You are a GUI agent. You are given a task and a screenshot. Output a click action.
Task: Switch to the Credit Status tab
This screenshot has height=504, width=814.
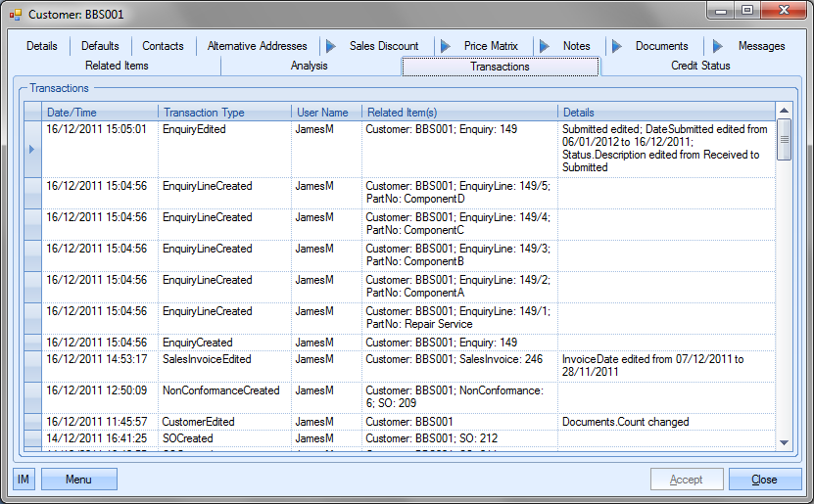(700, 67)
